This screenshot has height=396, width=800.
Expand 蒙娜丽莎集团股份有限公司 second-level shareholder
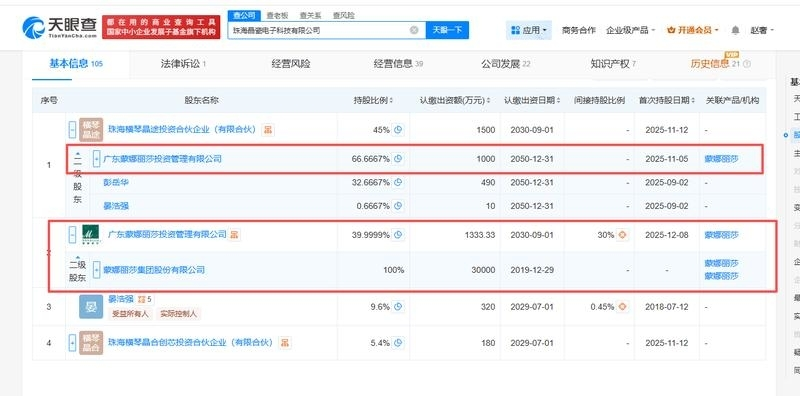[96, 270]
